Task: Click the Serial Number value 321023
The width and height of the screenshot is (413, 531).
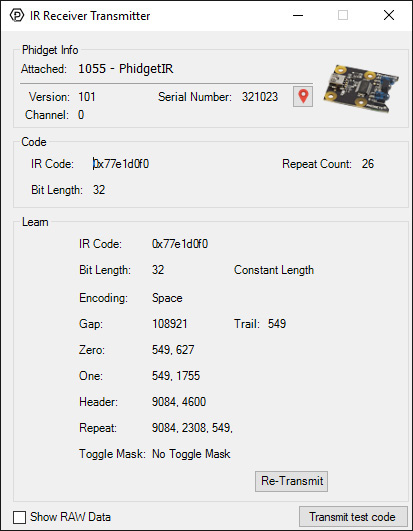Action: pyautogui.click(x=260, y=97)
